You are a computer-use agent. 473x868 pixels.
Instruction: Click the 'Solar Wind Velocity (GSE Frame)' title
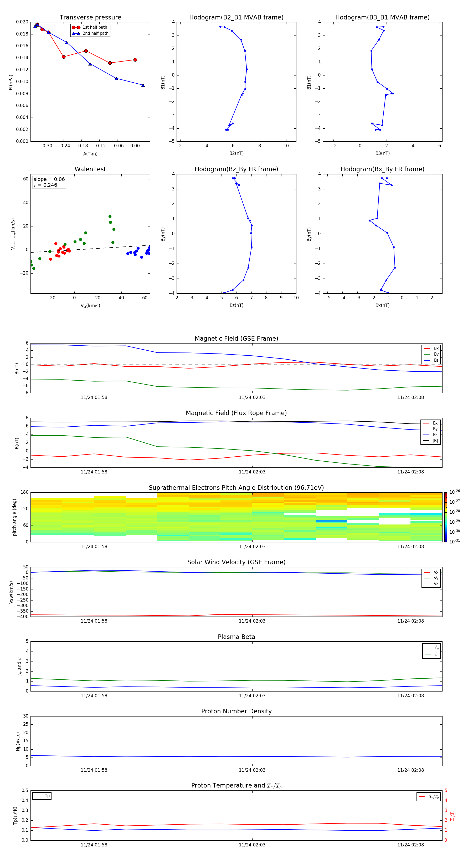point(236,562)
